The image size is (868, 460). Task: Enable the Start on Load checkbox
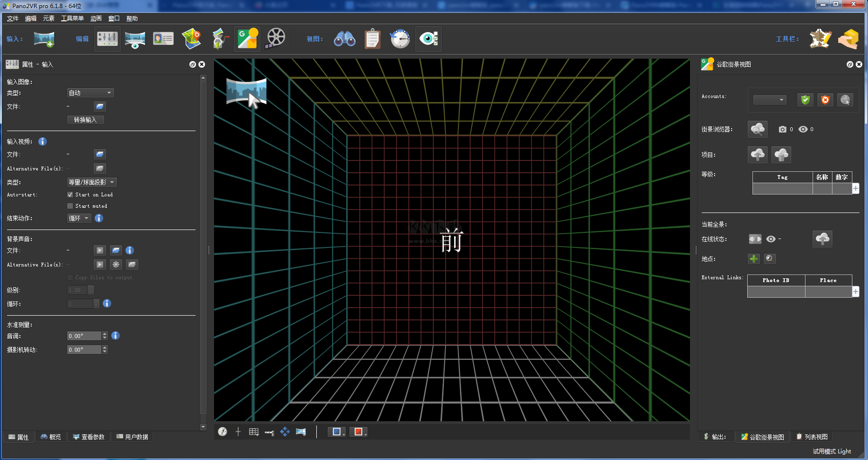click(x=70, y=195)
